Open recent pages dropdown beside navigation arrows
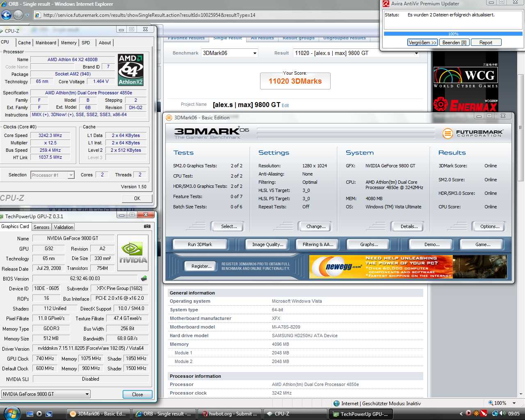 pyautogui.click(x=27, y=15)
